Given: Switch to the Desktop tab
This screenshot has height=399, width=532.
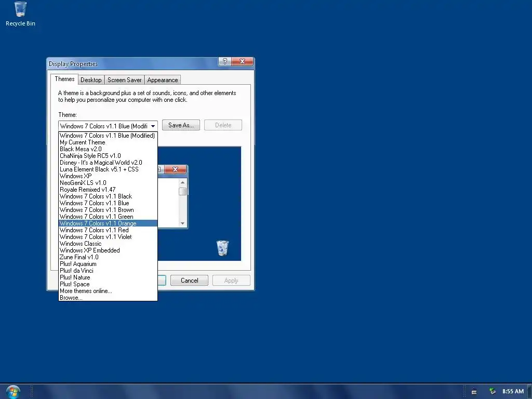Looking at the screenshot, I should point(91,80).
